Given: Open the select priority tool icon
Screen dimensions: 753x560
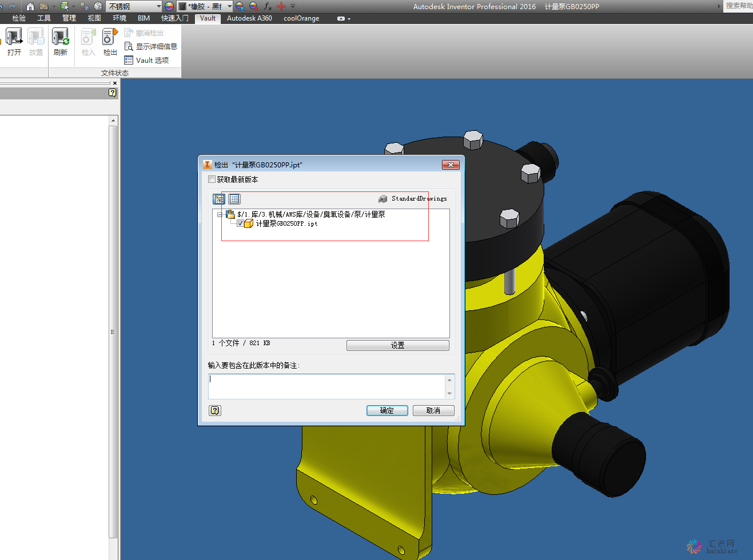Looking at the screenshot, I should tap(65, 6).
